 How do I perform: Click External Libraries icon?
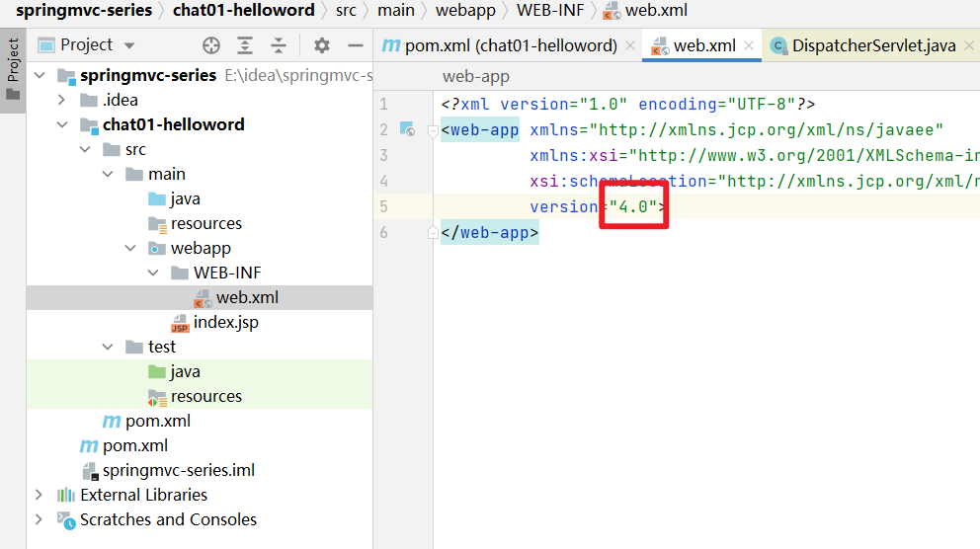click(66, 495)
